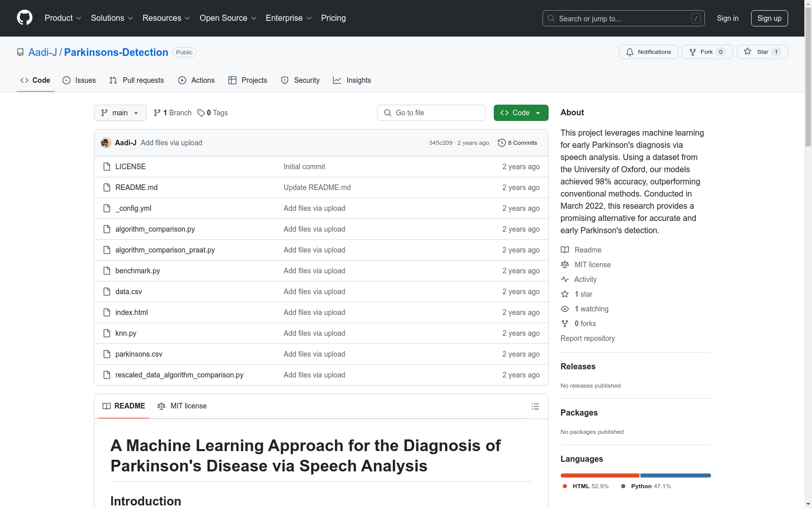Open the parkinsons.csv file

[x=139, y=354]
